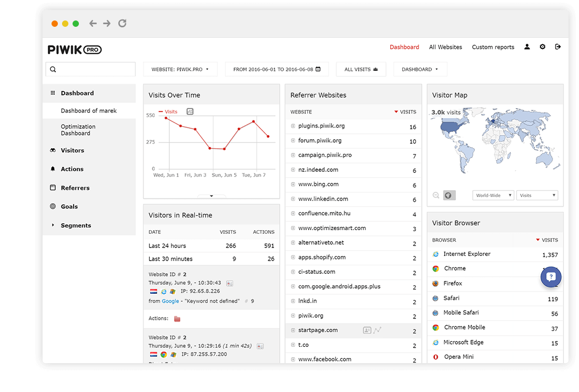This screenshot has width=579, height=392.
Task: Expand the nz.indeed.com row
Action: coord(293,170)
